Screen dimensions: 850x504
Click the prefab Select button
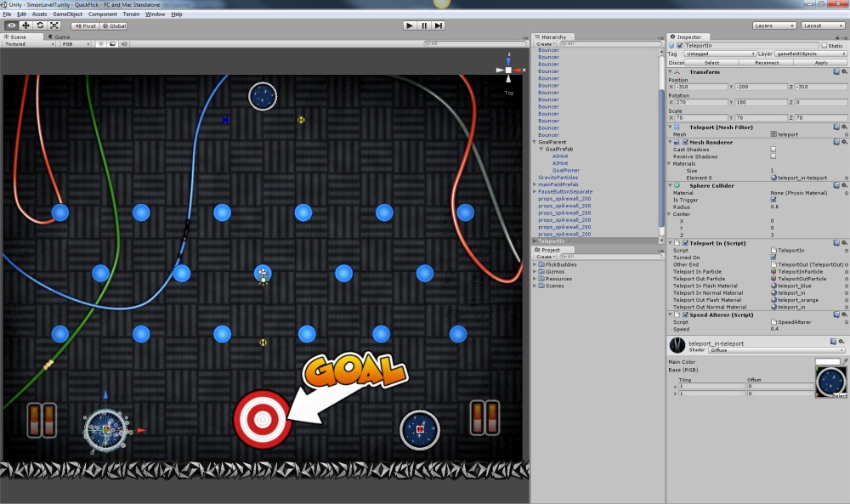(x=711, y=62)
